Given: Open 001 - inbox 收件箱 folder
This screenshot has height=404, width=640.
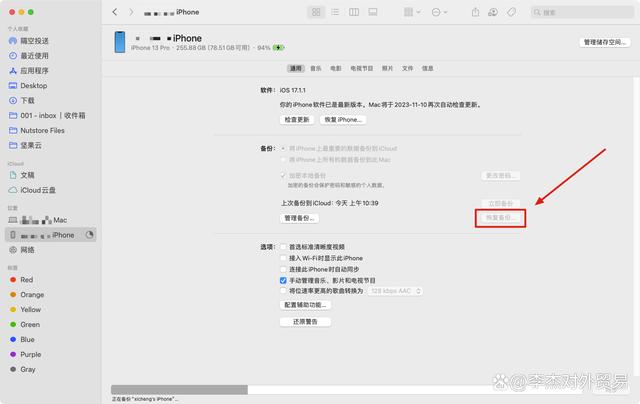Looking at the screenshot, I should point(47,115).
